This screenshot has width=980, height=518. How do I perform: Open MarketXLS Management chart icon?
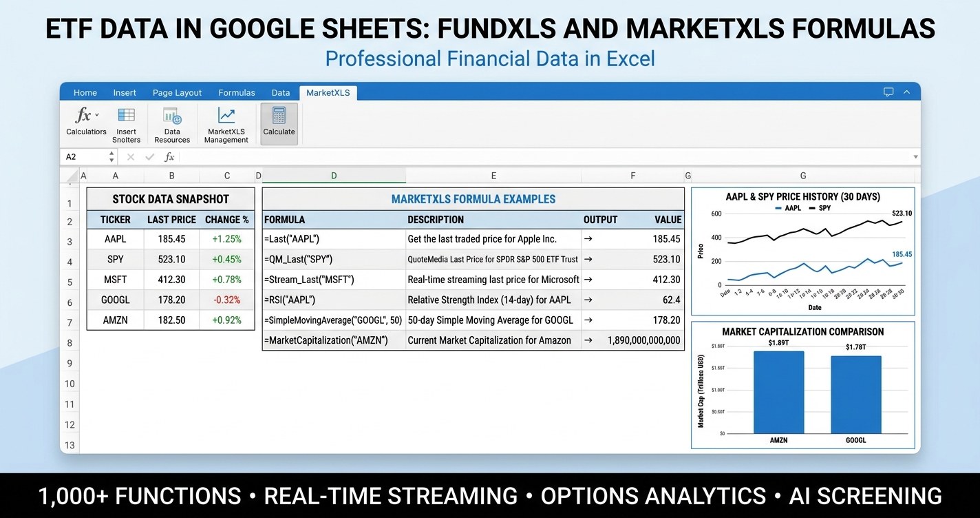[226, 115]
